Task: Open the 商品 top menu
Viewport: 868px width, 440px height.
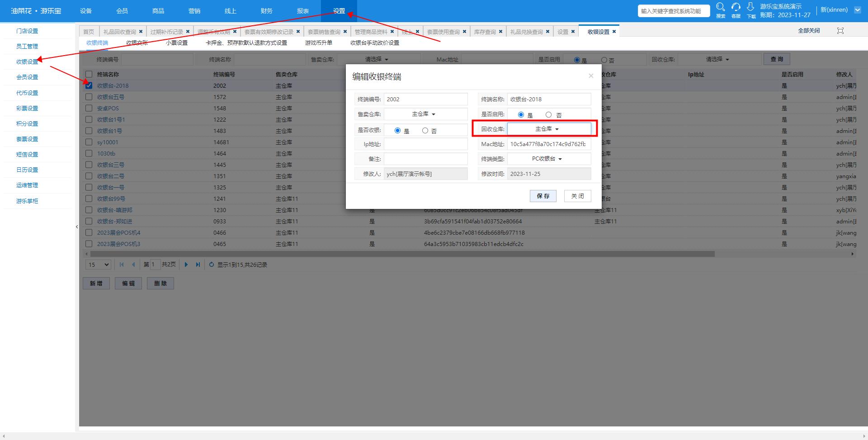Action: pyautogui.click(x=158, y=11)
